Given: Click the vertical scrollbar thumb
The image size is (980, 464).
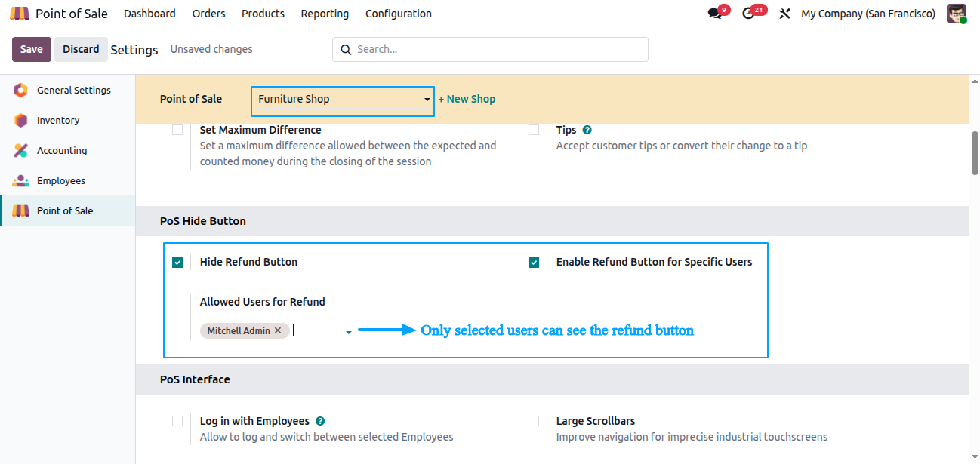Looking at the screenshot, I should coord(975,153).
